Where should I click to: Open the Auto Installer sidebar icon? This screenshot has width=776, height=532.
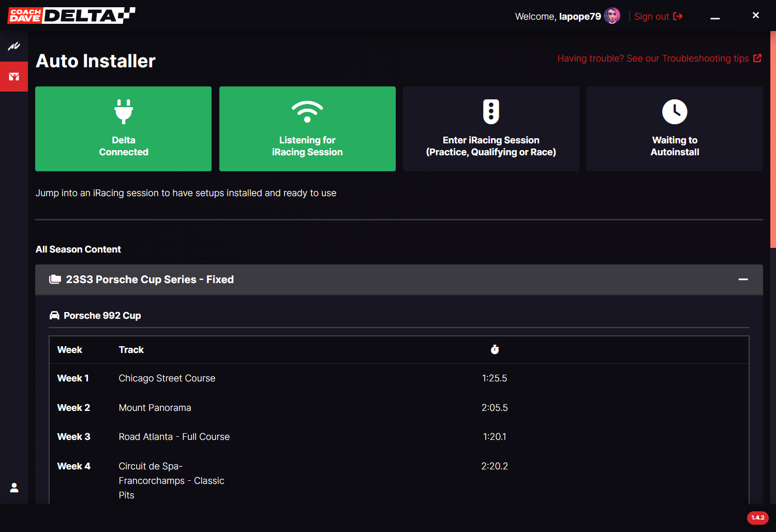tap(14, 77)
